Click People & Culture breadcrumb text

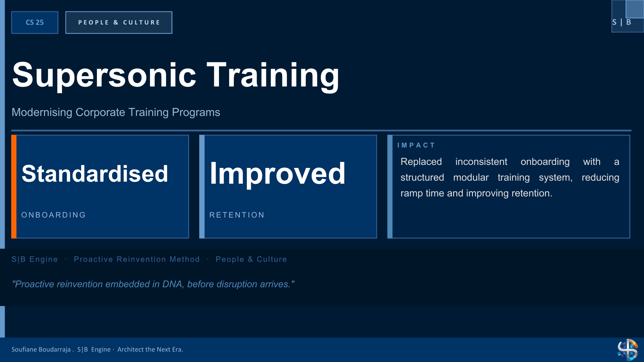point(251,259)
